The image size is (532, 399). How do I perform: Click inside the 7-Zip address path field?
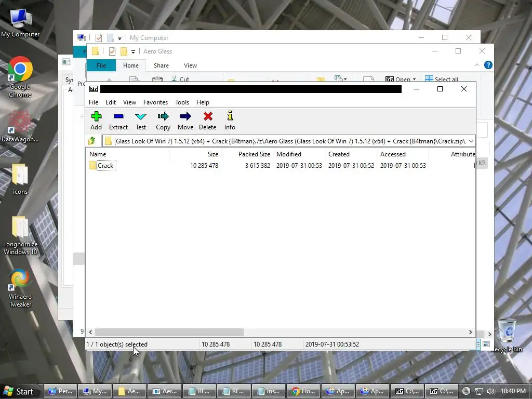289,141
